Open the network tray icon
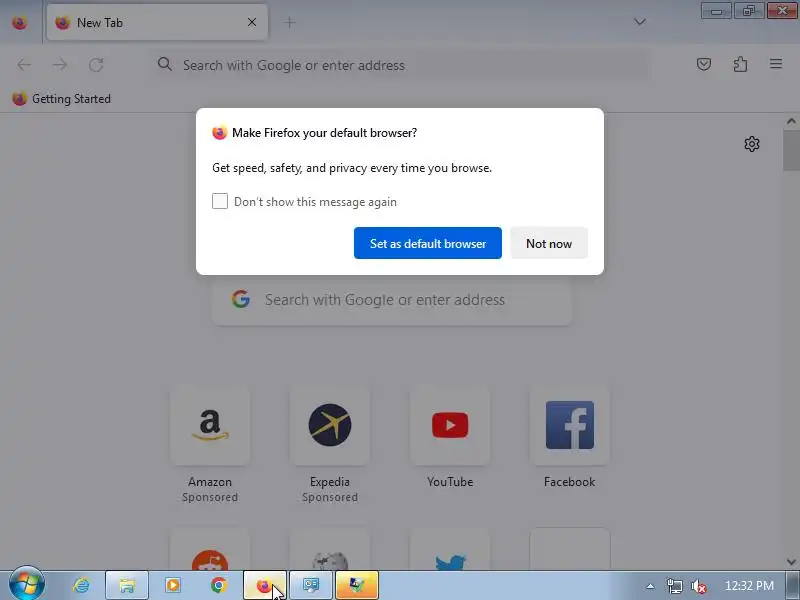The width and height of the screenshot is (800, 600). pyautogui.click(x=674, y=586)
